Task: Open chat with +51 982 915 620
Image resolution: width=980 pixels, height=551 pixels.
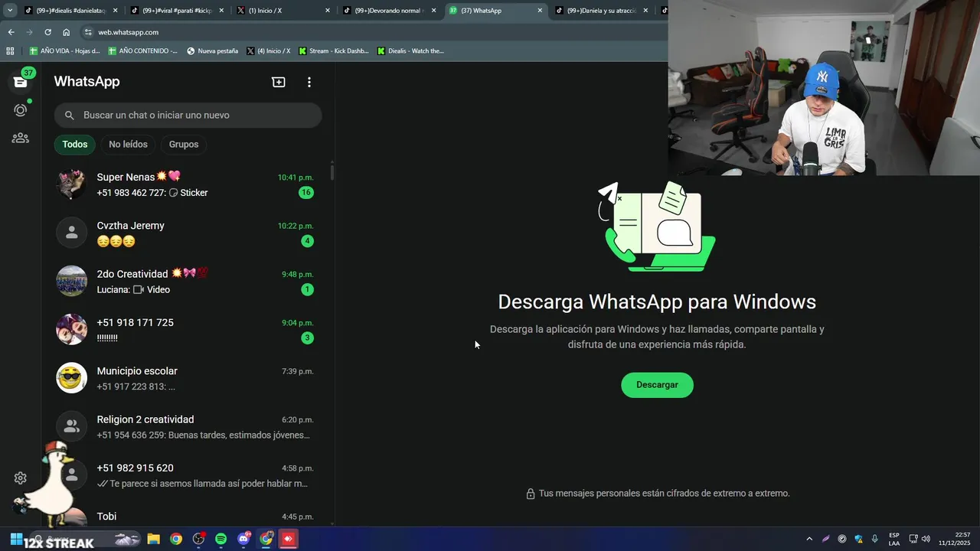Action: (x=188, y=475)
